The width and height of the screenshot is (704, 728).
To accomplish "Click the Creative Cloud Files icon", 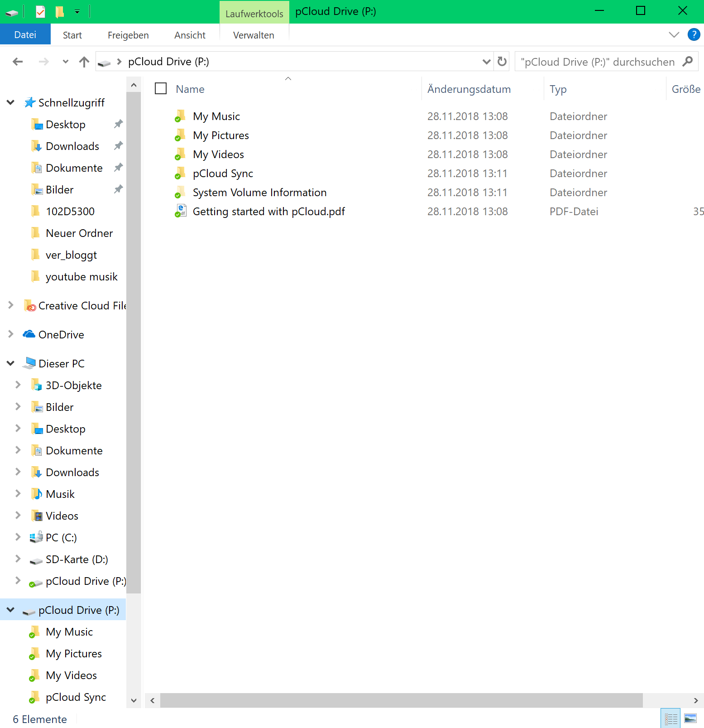I will pyautogui.click(x=29, y=306).
